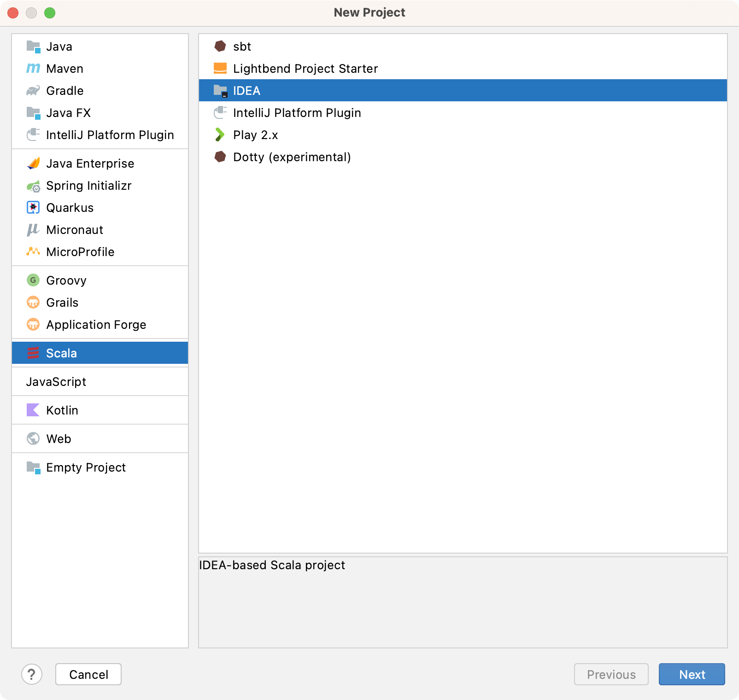Screen dimensions: 739x700
Task: Click the Empty Project folder icon
Action: tap(33, 467)
